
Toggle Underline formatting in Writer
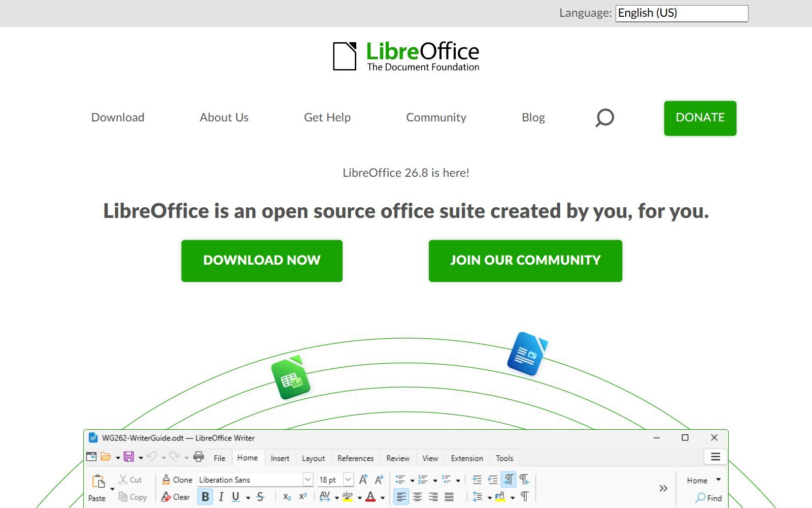[235, 497]
